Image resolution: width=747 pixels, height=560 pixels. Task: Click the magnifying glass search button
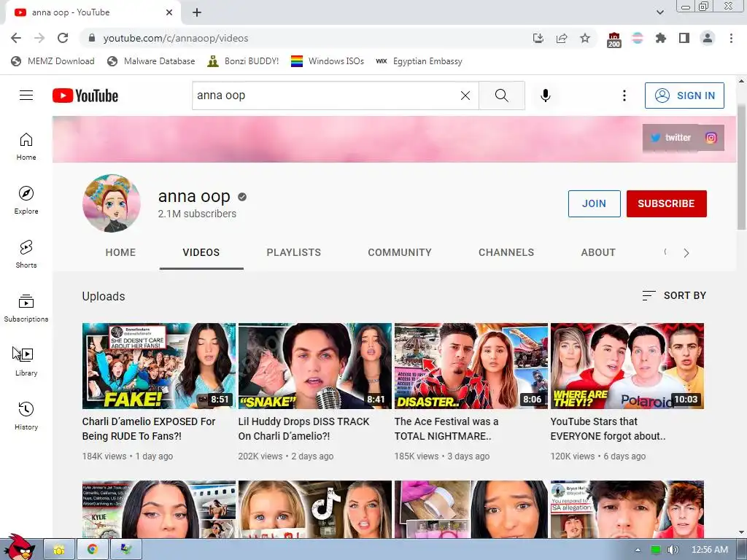502,96
